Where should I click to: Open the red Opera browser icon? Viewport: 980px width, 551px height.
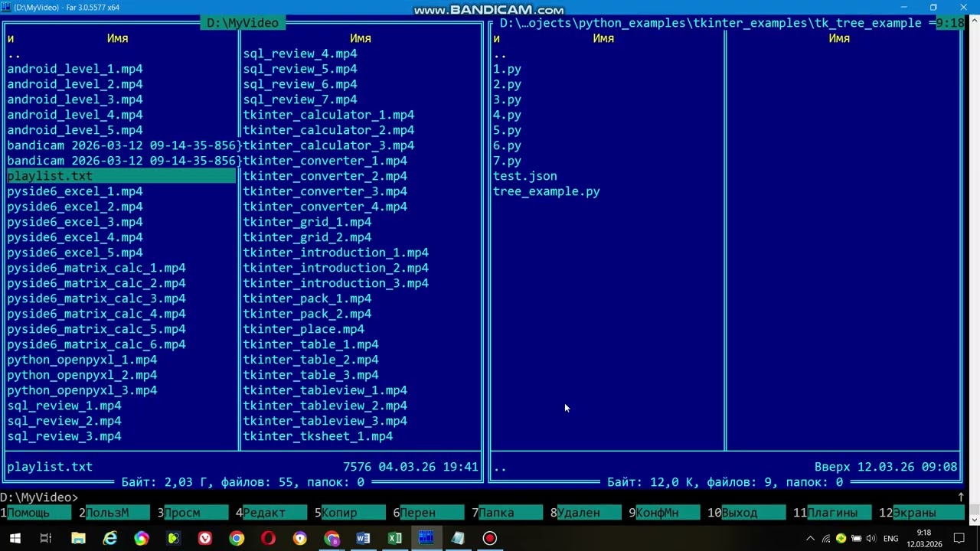[x=268, y=539]
